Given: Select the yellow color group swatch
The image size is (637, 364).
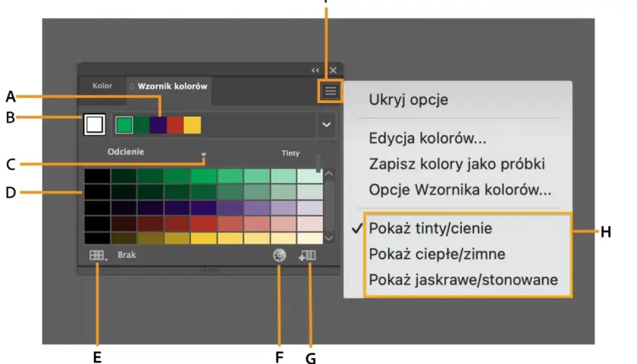Looking at the screenshot, I should [192, 124].
